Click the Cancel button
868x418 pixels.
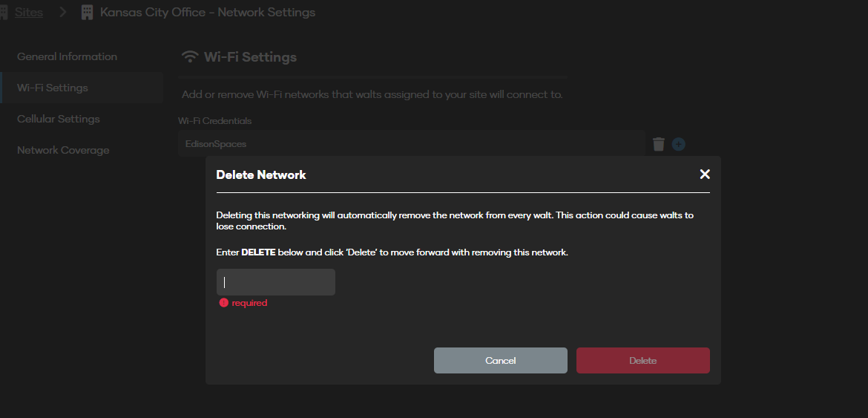501,360
